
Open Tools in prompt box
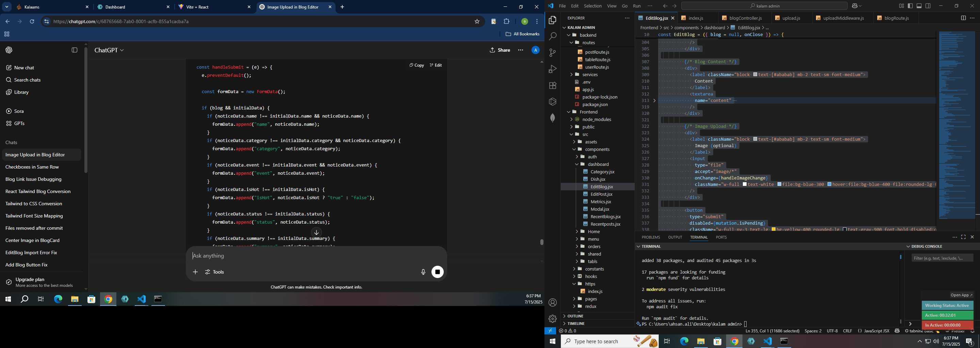pyautogui.click(x=215, y=272)
